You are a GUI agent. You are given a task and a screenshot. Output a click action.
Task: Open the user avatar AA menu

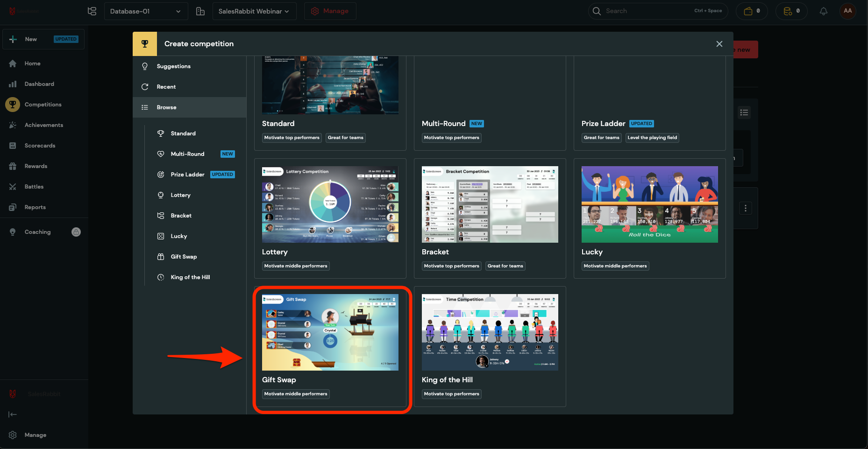[847, 11]
